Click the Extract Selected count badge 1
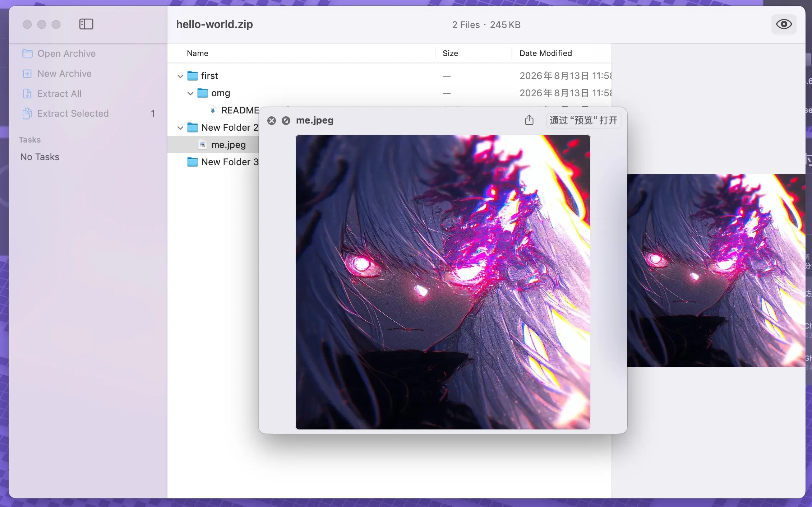Image resolution: width=812 pixels, height=507 pixels. (x=153, y=113)
